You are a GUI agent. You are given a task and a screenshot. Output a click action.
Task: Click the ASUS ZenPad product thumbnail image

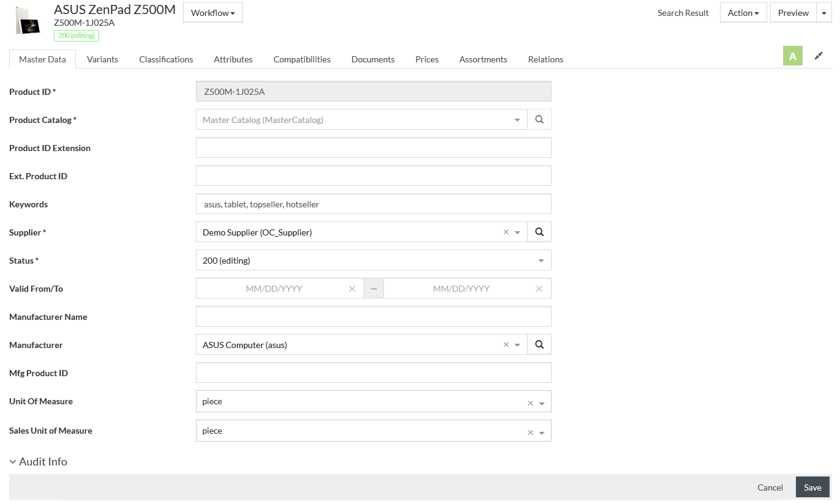tap(28, 21)
